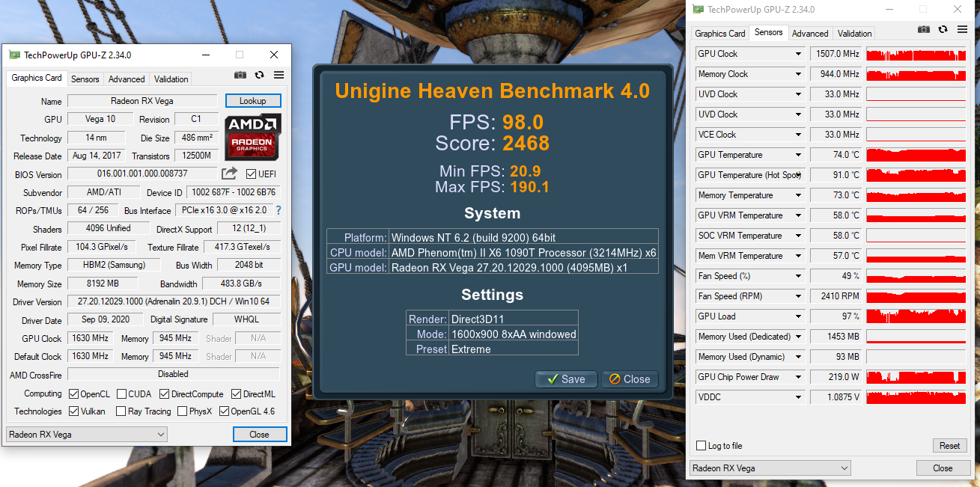Close the Heaven Benchmark results dialog
980x487 pixels.
coord(630,379)
